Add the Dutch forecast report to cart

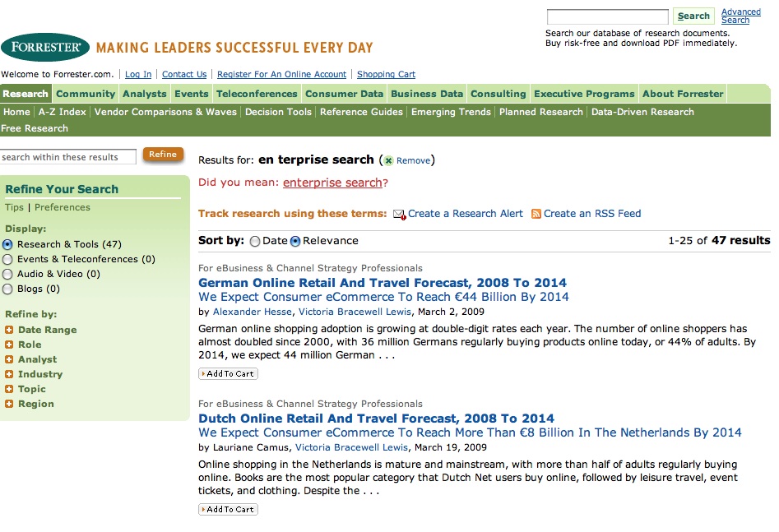click(228, 510)
